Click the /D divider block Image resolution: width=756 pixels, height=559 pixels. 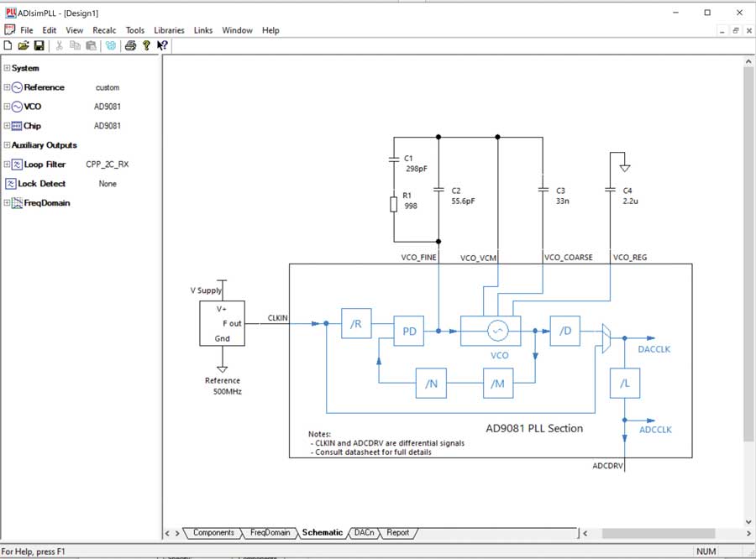tap(565, 331)
